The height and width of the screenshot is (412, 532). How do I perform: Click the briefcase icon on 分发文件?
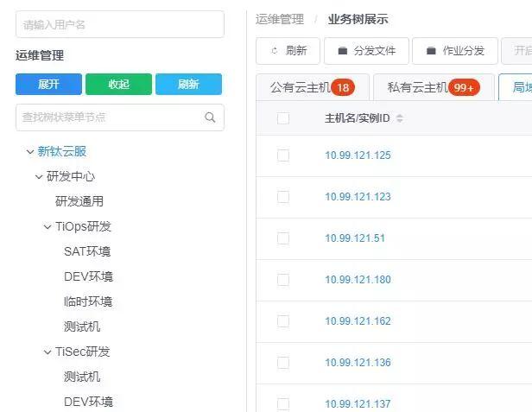click(342, 51)
